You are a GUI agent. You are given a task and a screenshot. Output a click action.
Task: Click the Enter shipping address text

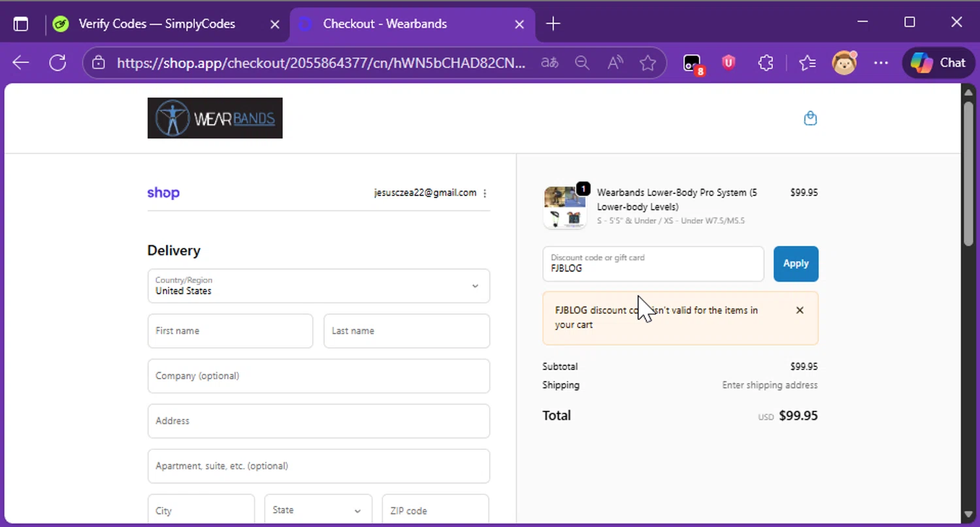click(770, 385)
